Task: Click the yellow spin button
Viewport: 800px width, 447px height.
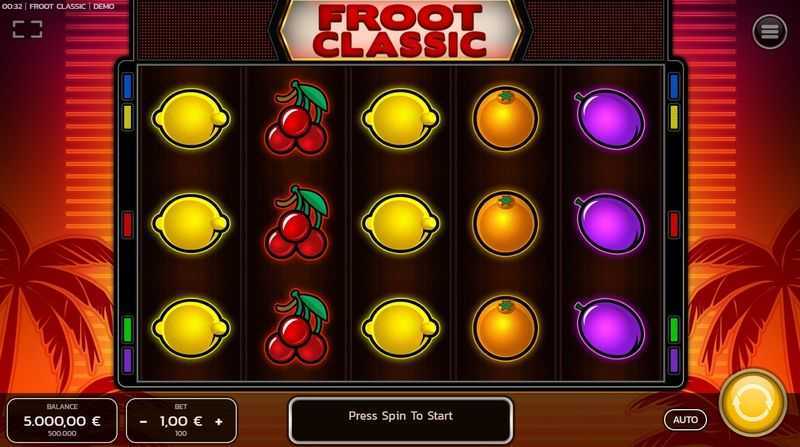Action: point(753,403)
